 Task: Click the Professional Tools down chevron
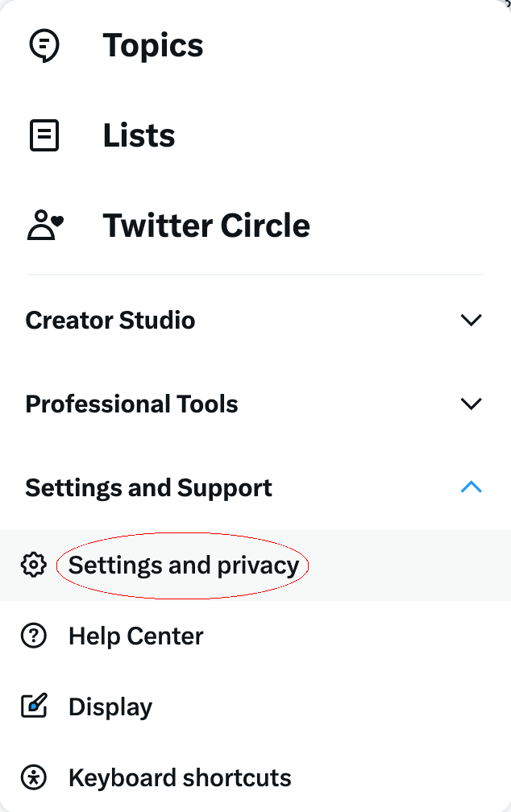[x=472, y=404]
